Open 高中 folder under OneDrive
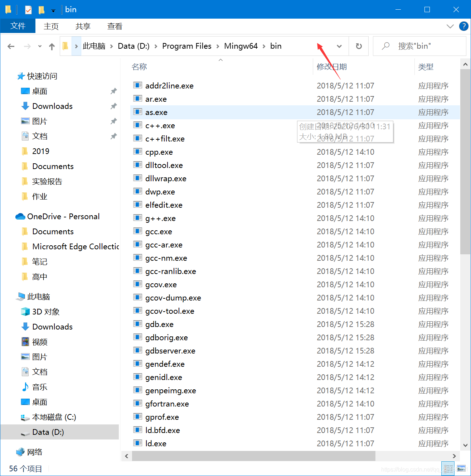Image resolution: width=471 pixels, height=476 pixels. point(40,277)
